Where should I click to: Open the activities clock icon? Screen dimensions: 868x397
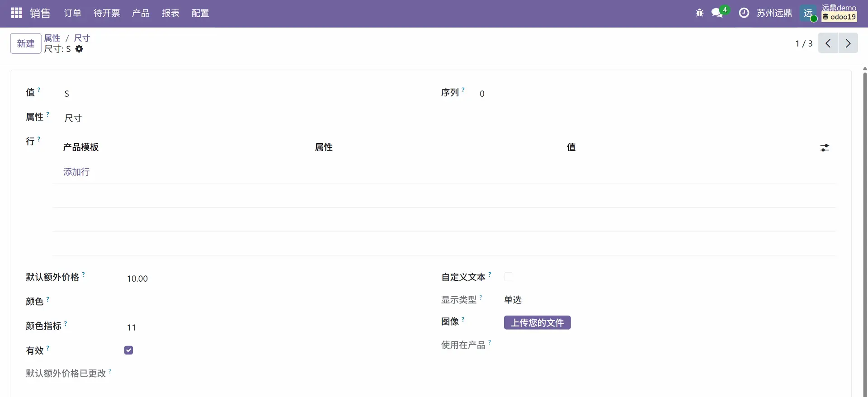coord(744,13)
